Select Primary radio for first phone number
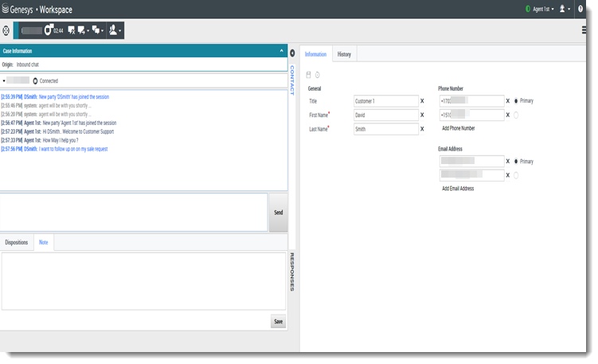The height and width of the screenshot is (364, 598). (516, 101)
